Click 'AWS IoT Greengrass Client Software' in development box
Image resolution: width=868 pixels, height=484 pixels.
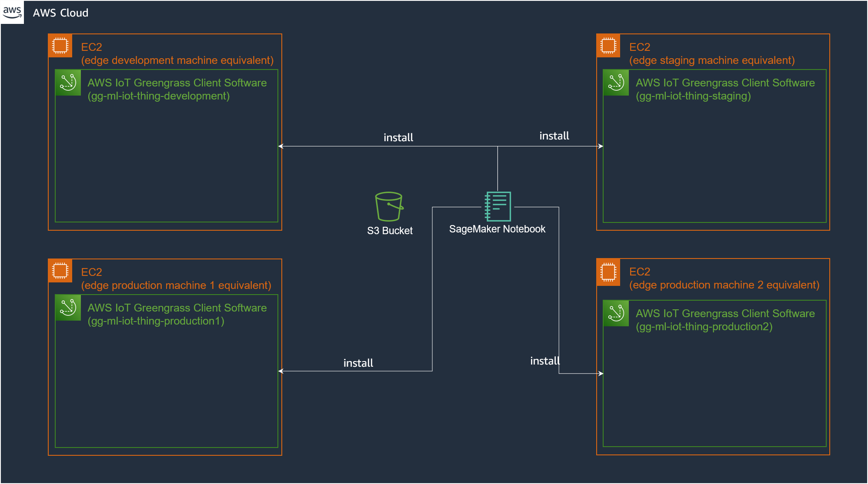[177, 83]
